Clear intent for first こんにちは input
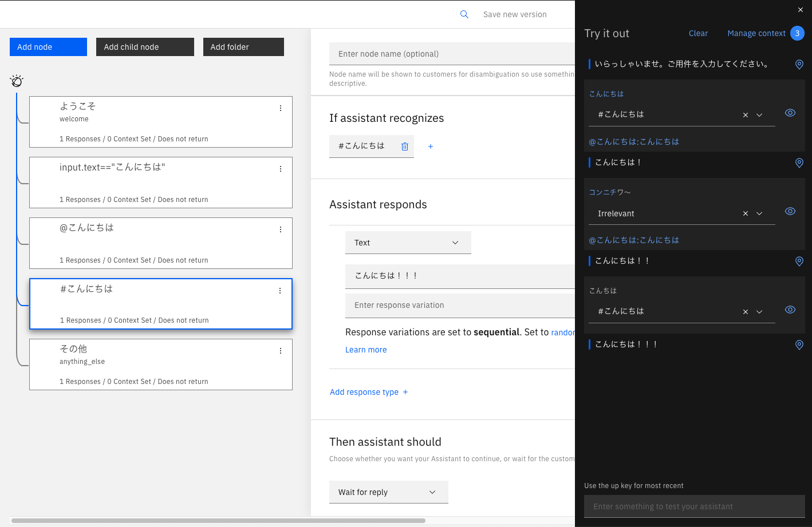Viewport: 812px width, 527px height. [x=746, y=115]
